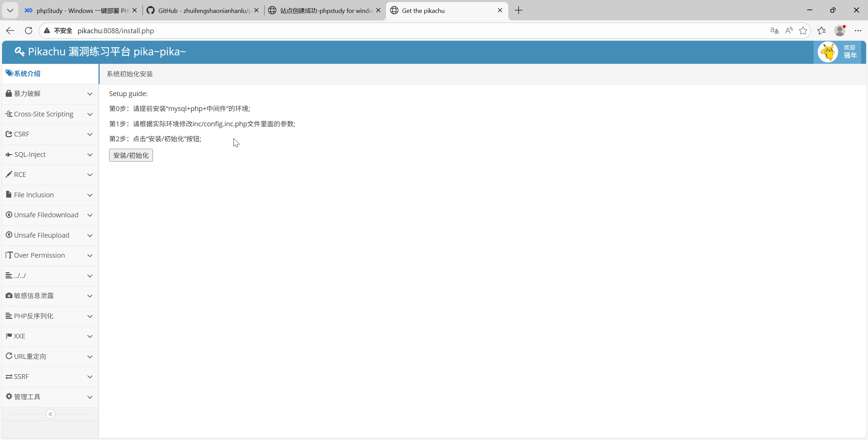Click the browser profile avatar icon
868x440 pixels.
coord(840,31)
